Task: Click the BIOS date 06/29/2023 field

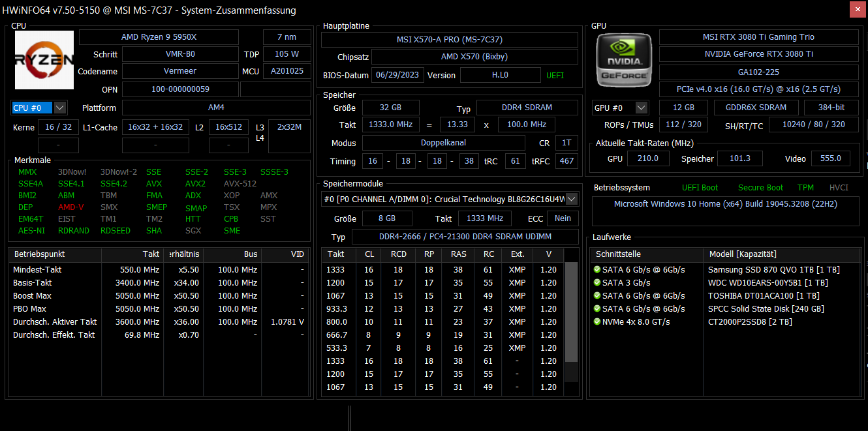Action: 398,75
